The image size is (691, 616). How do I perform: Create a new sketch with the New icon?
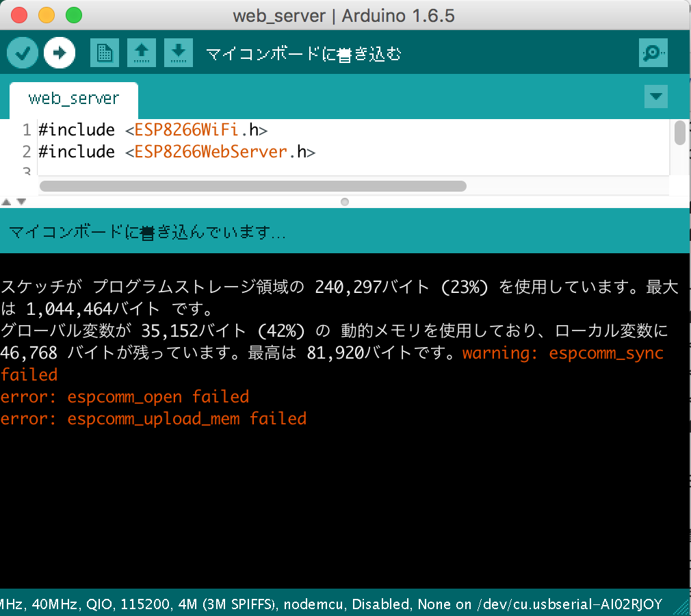tap(105, 53)
